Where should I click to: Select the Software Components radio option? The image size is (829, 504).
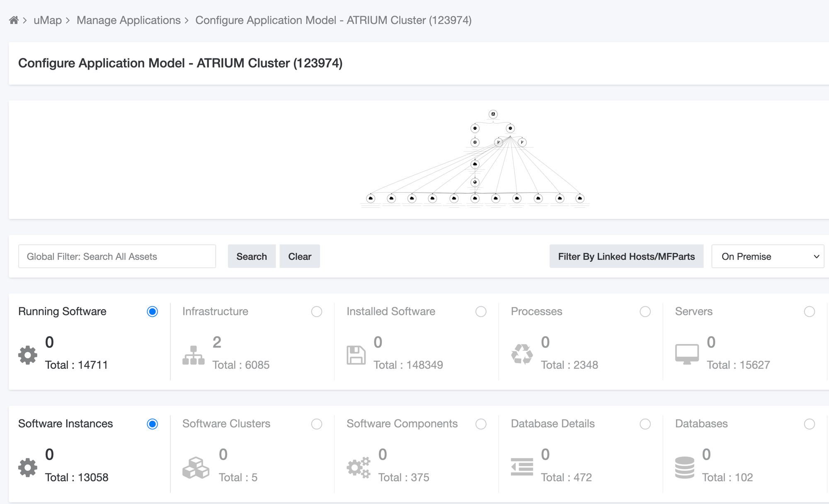tap(481, 424)
